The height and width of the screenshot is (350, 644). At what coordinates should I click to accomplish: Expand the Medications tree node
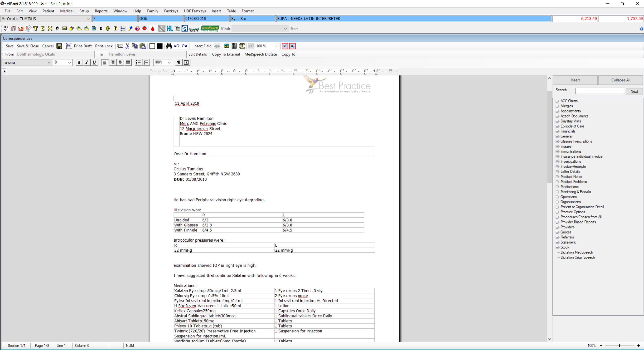(x=557, y=187)
